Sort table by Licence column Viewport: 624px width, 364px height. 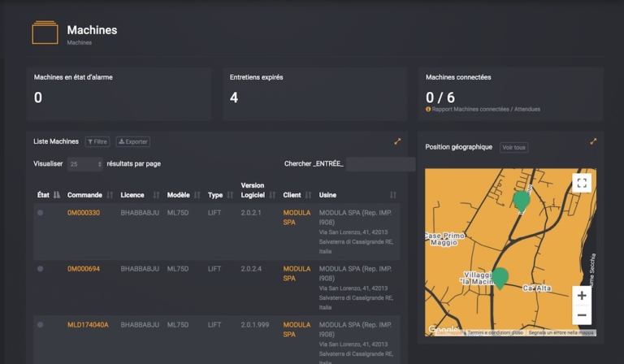pos(140,195)
